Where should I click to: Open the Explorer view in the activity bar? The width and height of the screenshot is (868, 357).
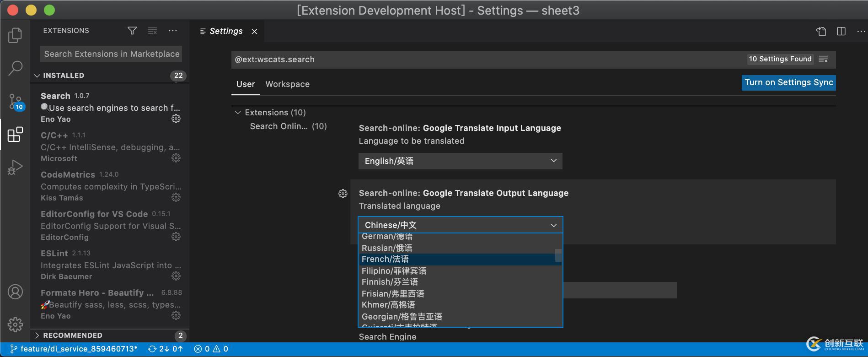[15, 35]
